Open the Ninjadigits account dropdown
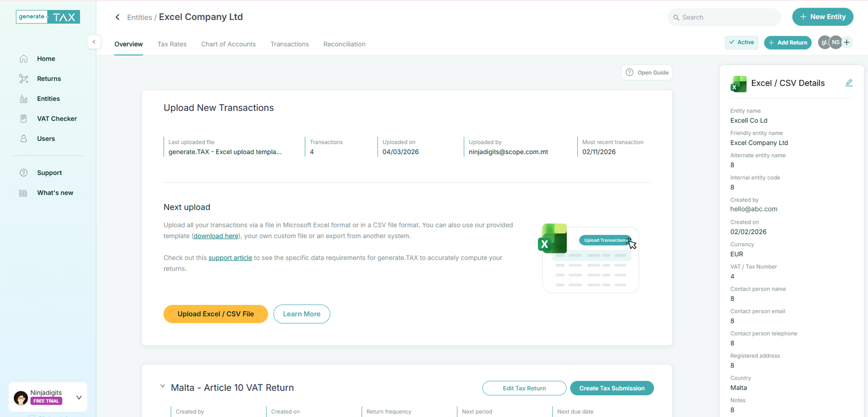 coord(79,398)
